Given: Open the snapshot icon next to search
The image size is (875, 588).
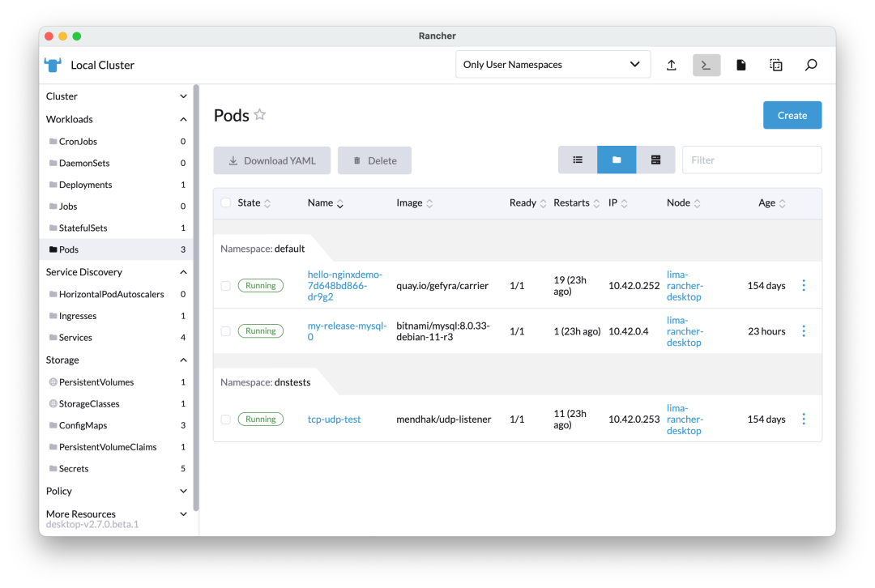Looking at the screenshot, I should coord(775,65).
